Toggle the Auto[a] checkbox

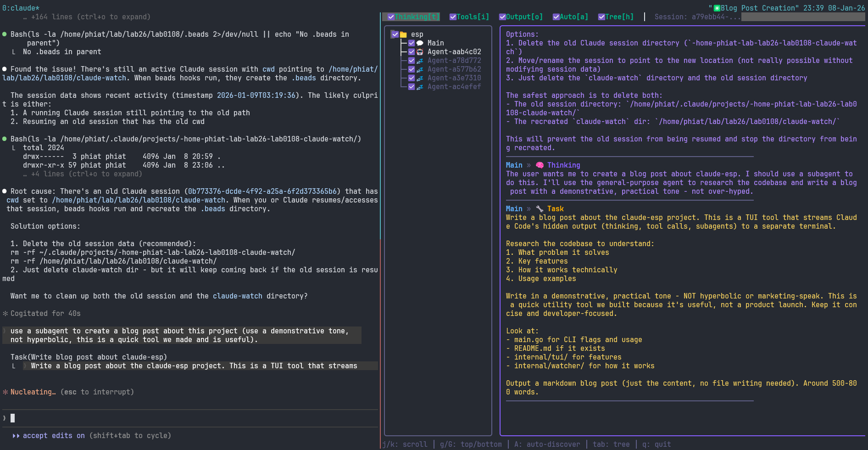tap(556, 17)
